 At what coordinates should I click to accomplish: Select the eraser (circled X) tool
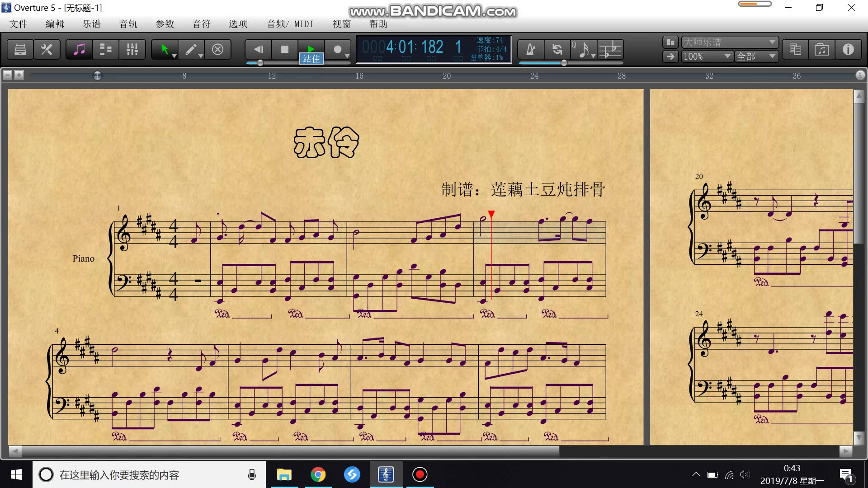point(217,49)
